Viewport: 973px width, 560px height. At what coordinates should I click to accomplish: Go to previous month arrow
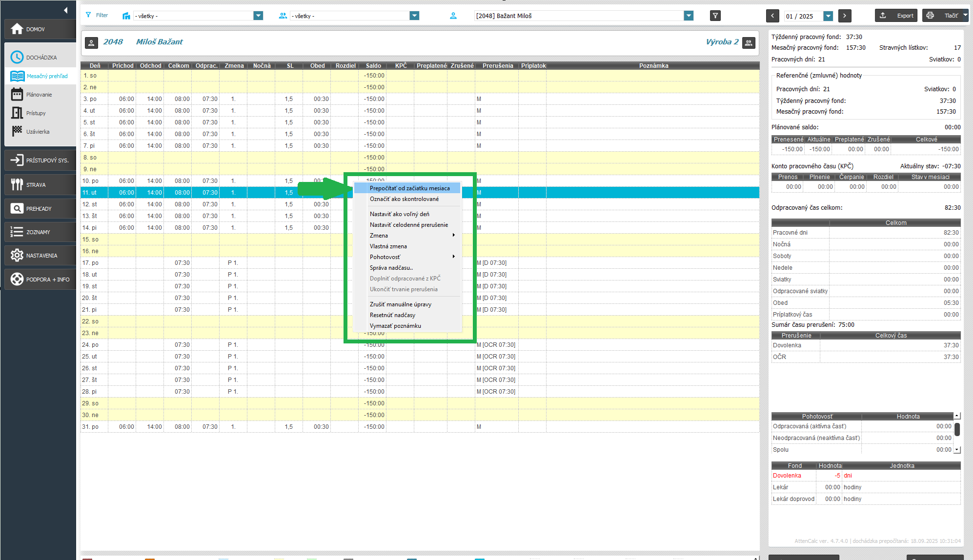[x=772, y=16]
